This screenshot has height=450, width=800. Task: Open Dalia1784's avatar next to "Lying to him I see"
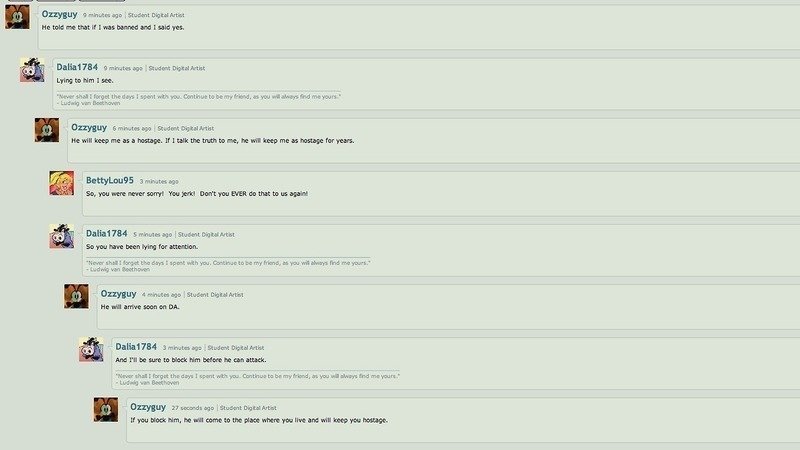pos(32,70)
